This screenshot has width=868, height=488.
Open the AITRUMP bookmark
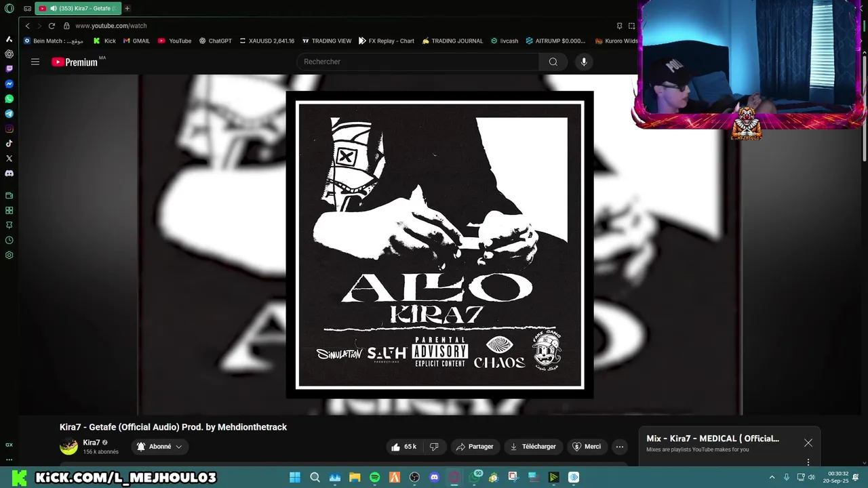[x=555, y=41]
